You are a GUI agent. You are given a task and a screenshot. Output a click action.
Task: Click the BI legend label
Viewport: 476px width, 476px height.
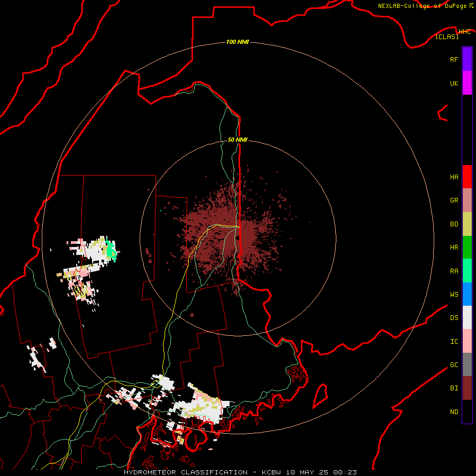pyautogui.click(x=454, y=388)
